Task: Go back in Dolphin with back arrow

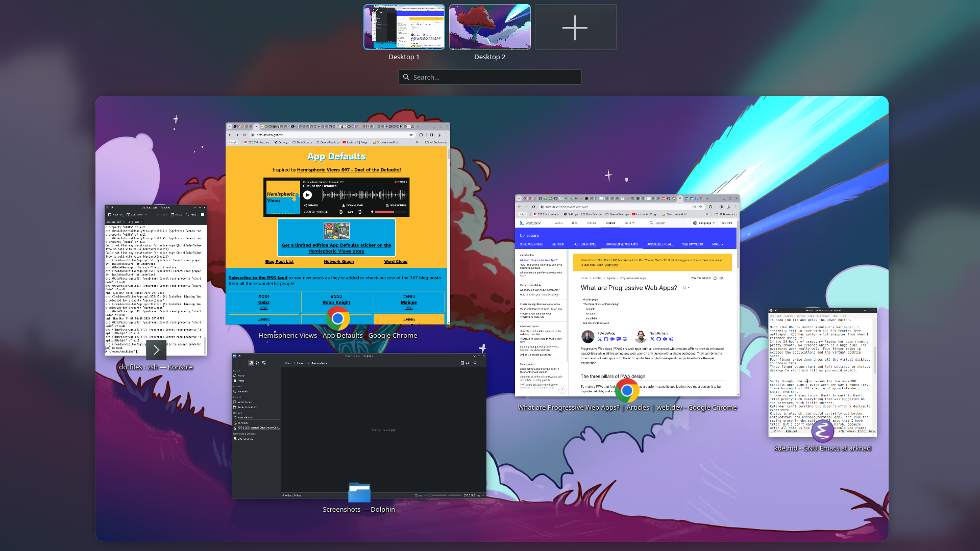Action: [237, 363]
